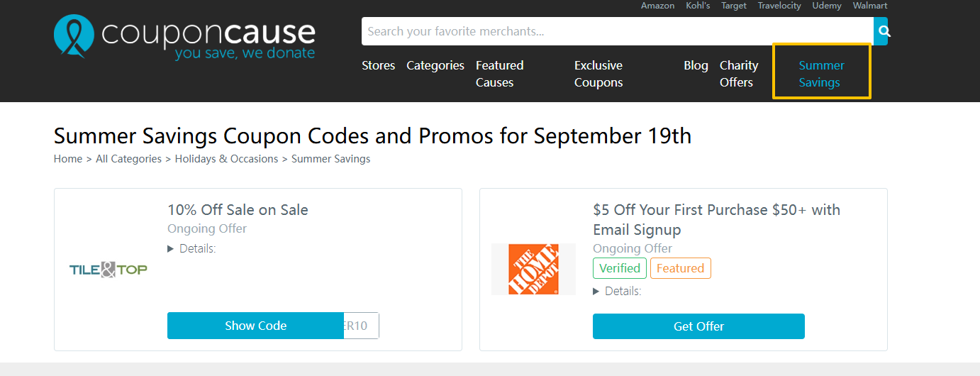Open the Tile & Top store logo

click(x=108, y=270)
